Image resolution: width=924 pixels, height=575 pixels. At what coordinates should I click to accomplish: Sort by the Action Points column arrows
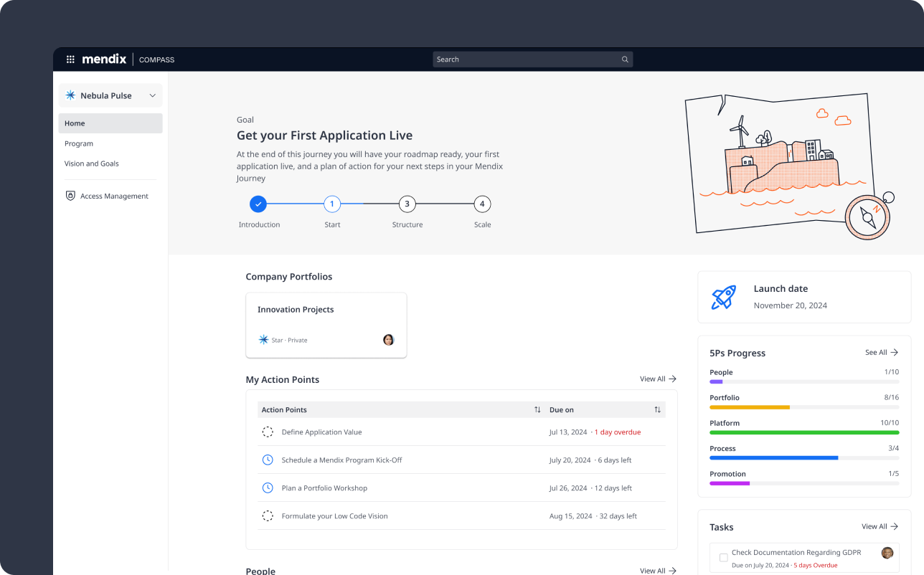tap(537, 410)
